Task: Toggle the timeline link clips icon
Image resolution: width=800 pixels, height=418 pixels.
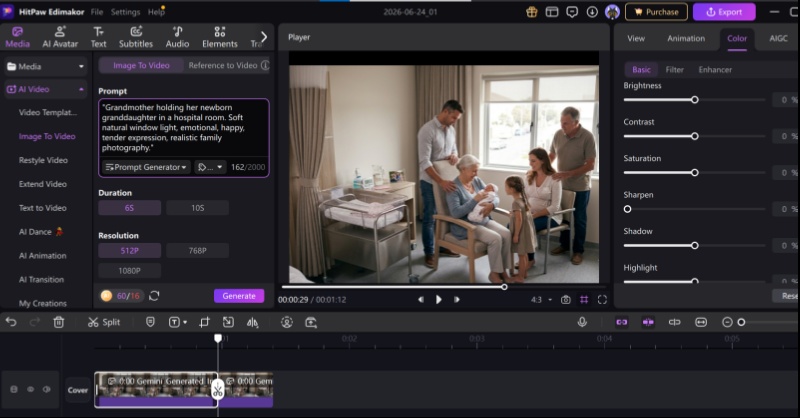Action: tap(674, 322)
